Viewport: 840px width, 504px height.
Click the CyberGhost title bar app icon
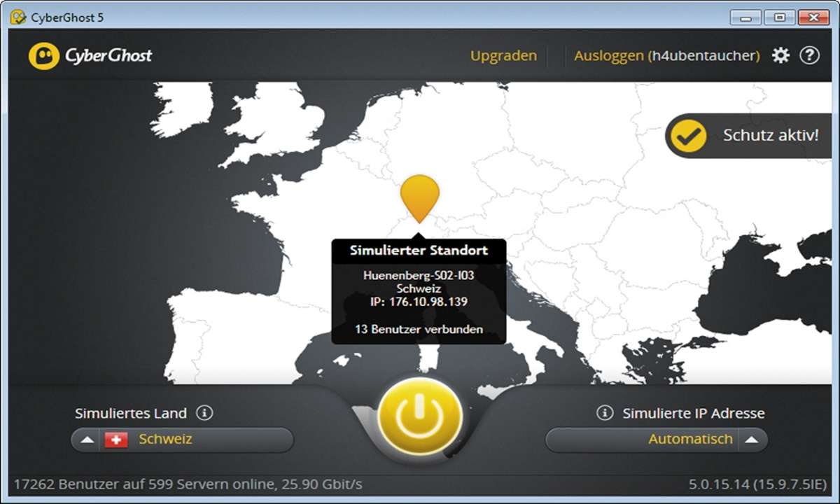tap(18, 17)
